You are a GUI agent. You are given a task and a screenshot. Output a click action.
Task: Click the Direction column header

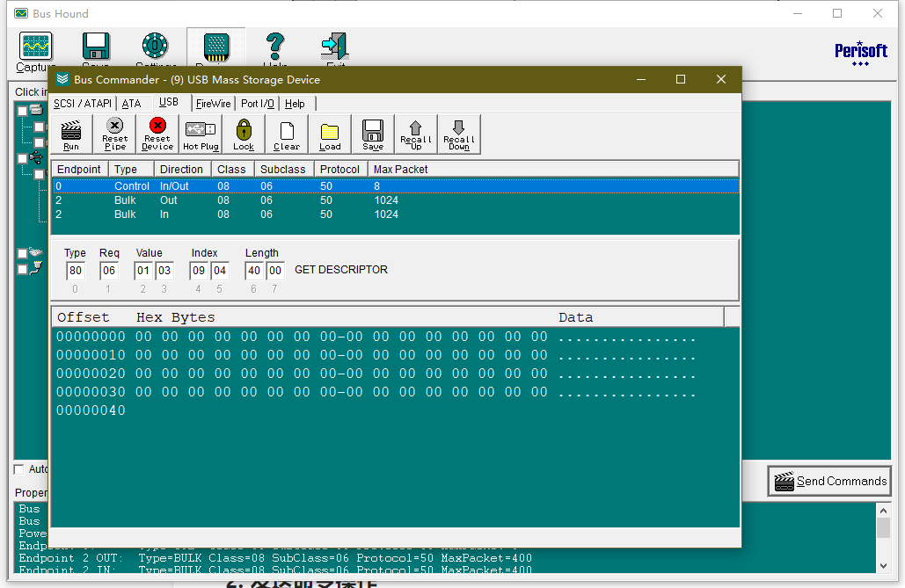pos(182,169)
